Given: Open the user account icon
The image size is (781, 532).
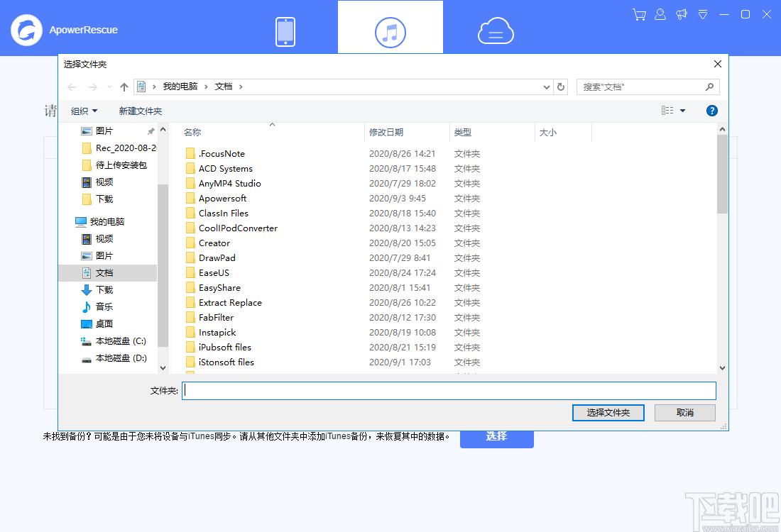Looking at the screenshot, I should point(660,14).
